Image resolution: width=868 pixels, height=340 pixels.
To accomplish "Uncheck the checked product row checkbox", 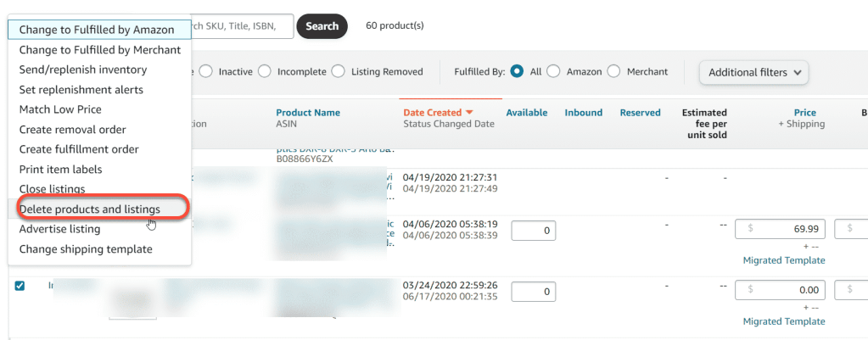I will point(20,286).
